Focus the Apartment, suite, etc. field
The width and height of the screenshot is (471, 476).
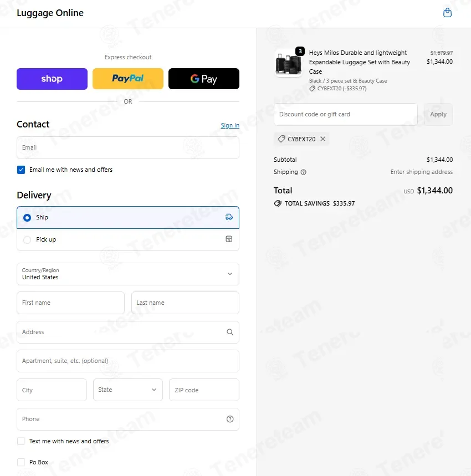point(128,361)
